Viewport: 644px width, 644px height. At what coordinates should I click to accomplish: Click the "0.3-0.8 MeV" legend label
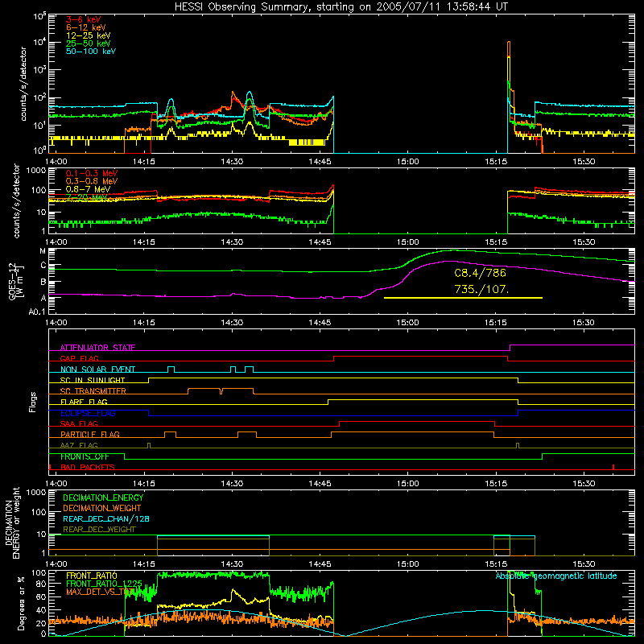click(92, 181)
